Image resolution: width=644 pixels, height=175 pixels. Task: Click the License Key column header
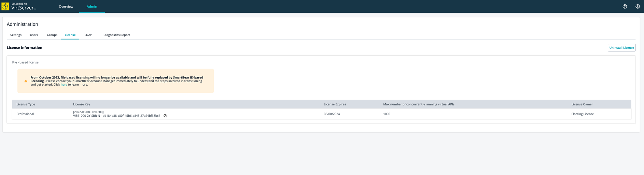point(82,104)
